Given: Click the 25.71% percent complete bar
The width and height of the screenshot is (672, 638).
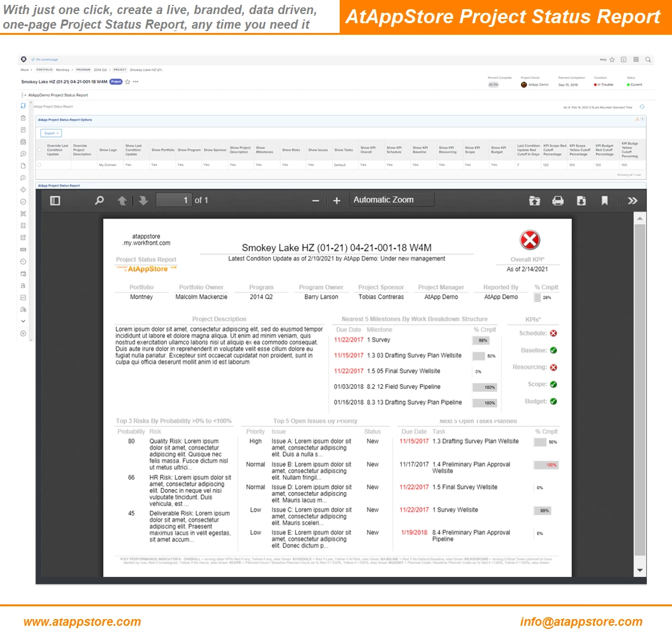Looking at the screenshot, I should pyautogui.click(x=494, y=85).
